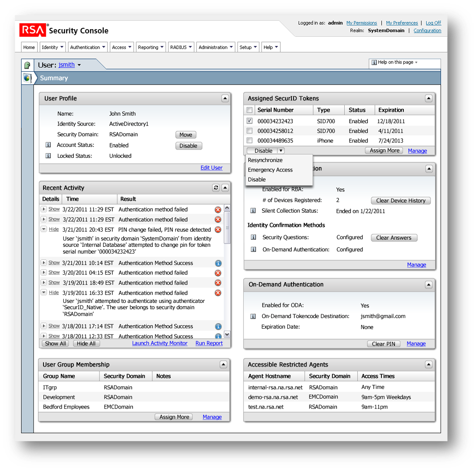
Task: Click info icon next to Silent Collection Status
Action: click(x=253, y=211)
